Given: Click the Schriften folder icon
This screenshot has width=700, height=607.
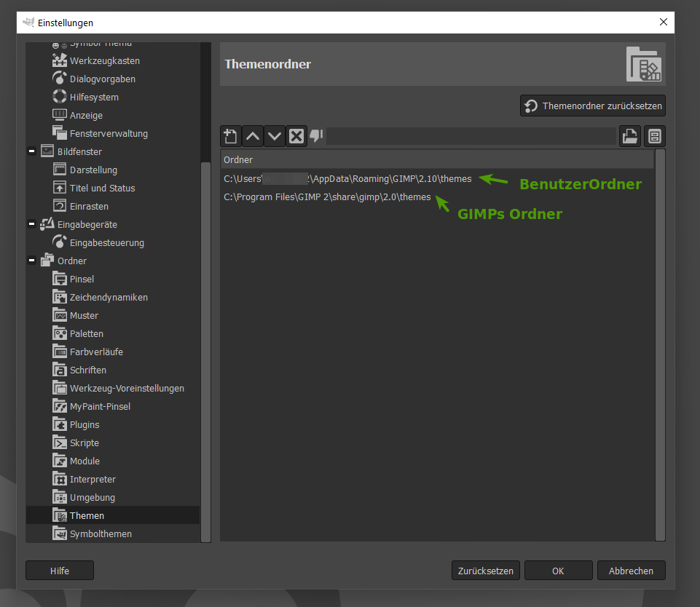Looking at the screenshot, I should coord(60,370).
